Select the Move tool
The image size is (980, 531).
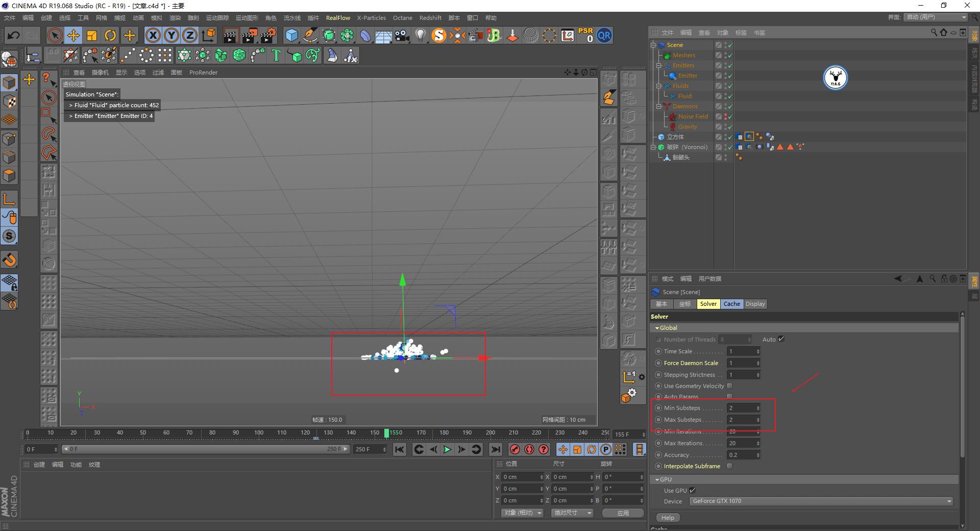click(73, 35)
